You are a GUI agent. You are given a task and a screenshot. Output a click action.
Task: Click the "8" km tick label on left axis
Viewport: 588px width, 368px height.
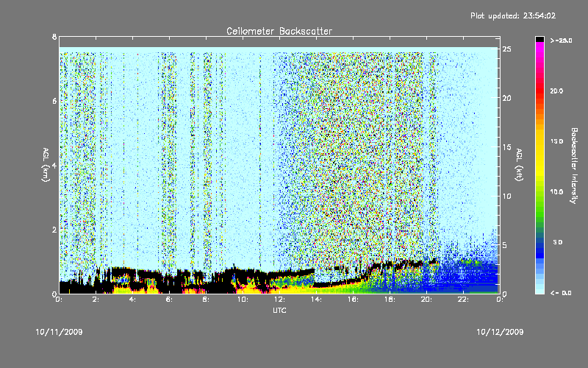click(x=54, y=37)
